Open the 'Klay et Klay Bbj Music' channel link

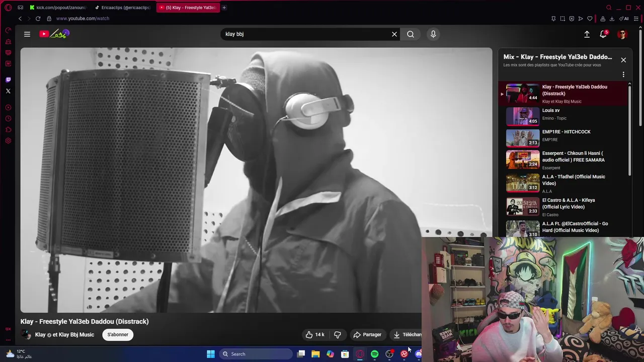pos(64,335)
